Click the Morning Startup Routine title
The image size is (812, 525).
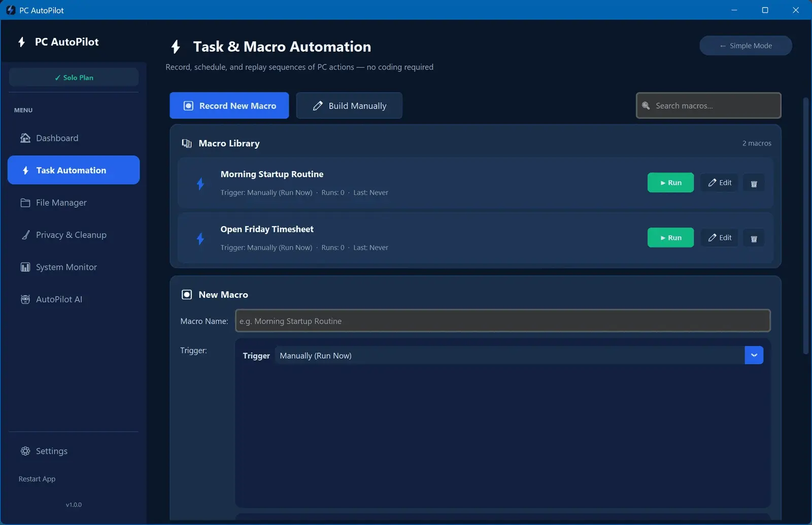[x=272, y=174]
